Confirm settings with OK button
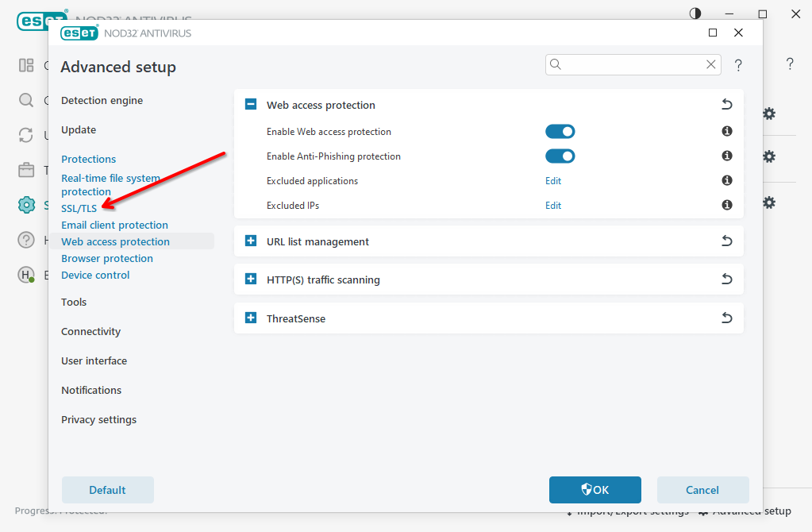 coord(595,490)
